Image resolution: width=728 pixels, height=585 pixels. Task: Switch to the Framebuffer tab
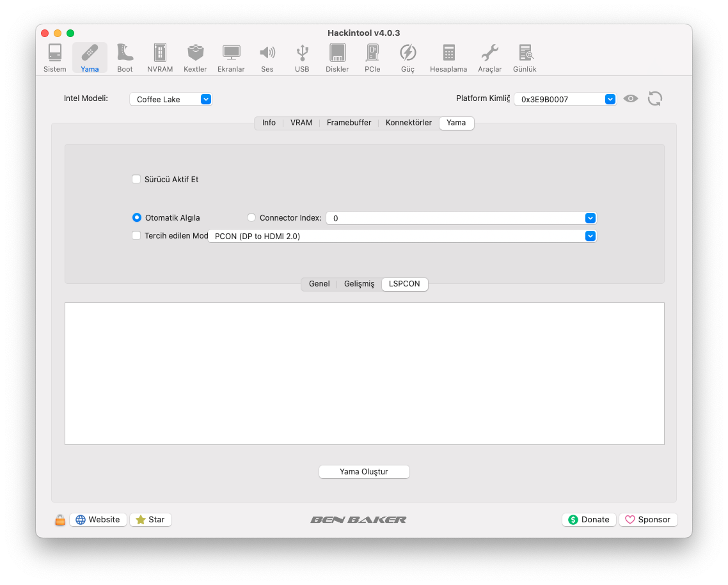(349, 123)
